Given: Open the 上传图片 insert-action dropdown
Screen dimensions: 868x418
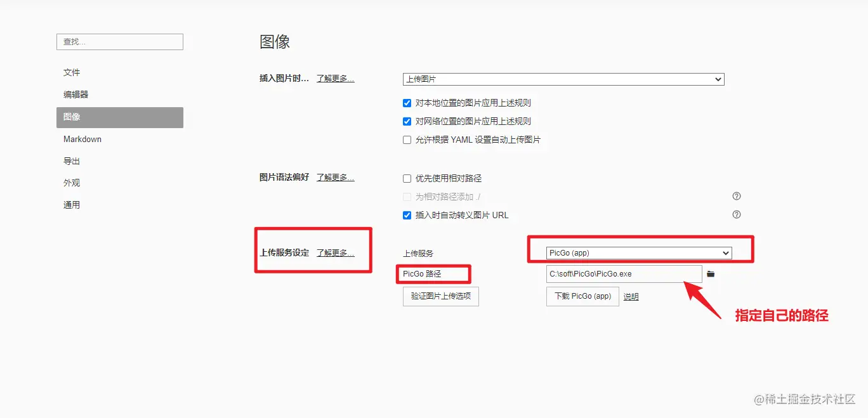Looking at the screenshot, I should pos(563,79).
